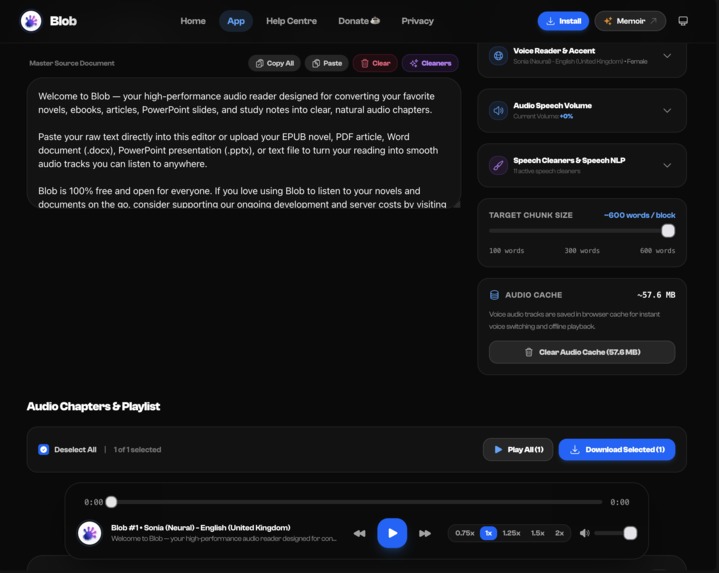Click the 300 words chunk label
Screen dimensions: 719x573
582,251
